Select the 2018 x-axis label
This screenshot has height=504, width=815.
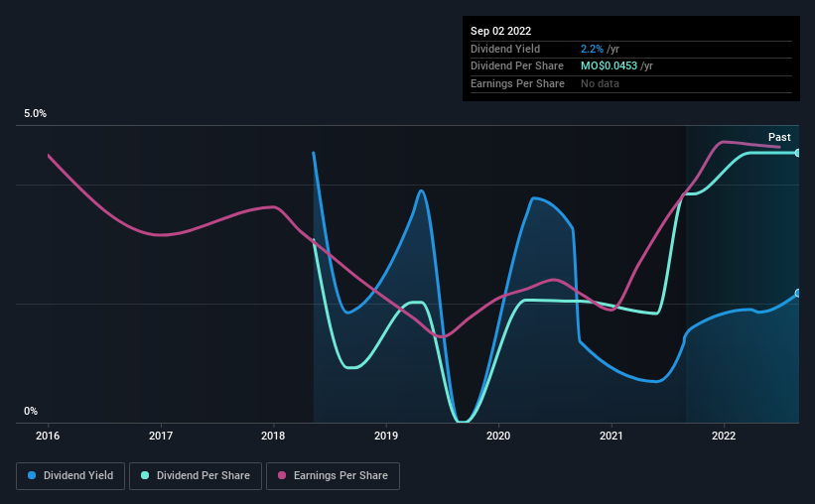pos(273,436)
